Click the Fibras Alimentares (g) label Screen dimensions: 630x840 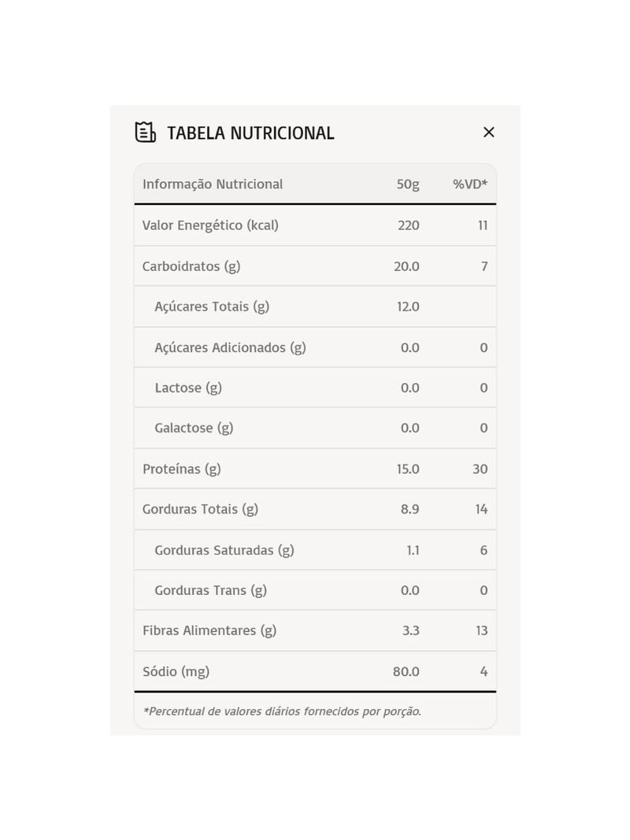[x=209, y=630]
